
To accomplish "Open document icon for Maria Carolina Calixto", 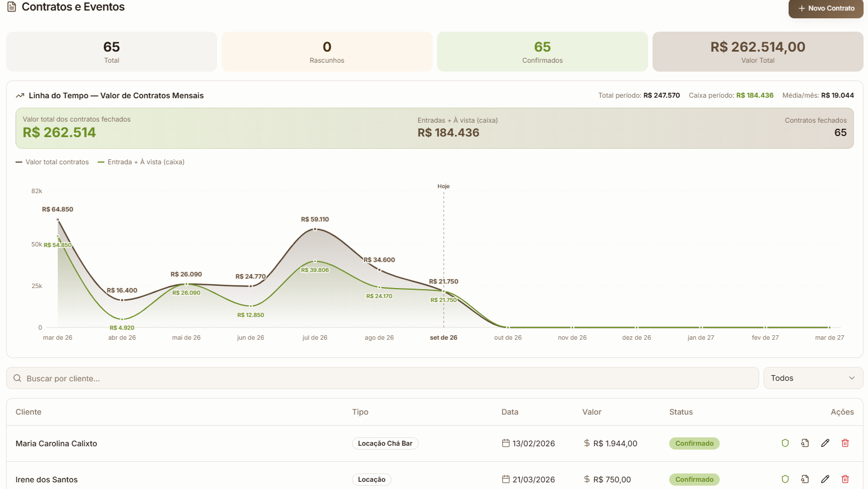I will pos(805,443).
